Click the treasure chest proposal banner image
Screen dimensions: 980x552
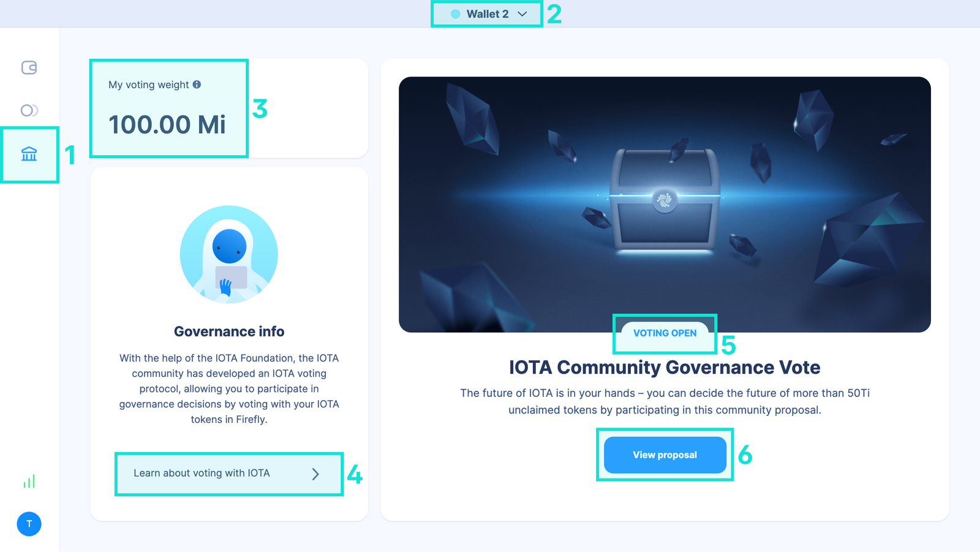click(665, 205)
